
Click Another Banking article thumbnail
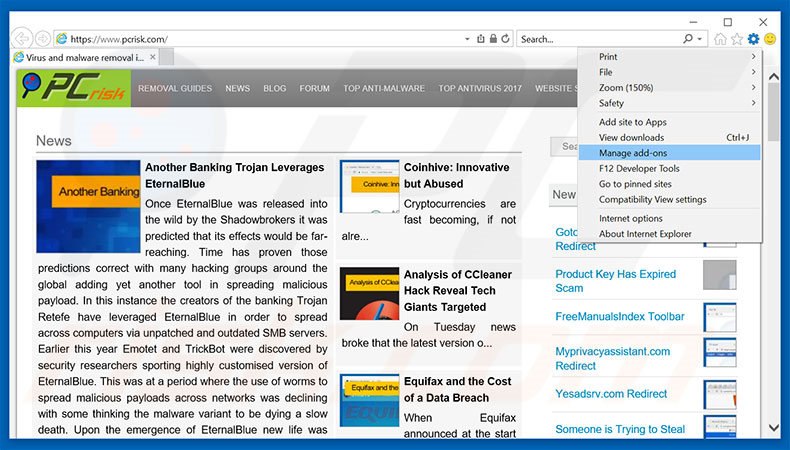coord(88,207)
